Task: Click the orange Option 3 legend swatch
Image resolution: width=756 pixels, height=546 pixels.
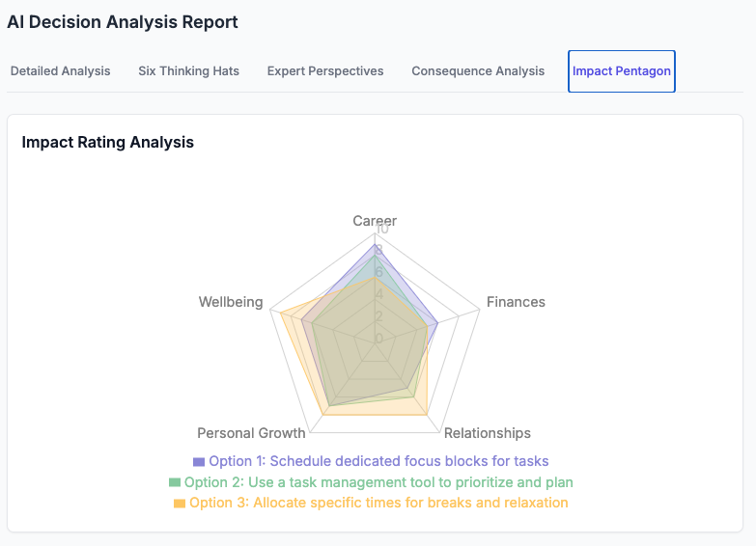Action: (180, 504)
